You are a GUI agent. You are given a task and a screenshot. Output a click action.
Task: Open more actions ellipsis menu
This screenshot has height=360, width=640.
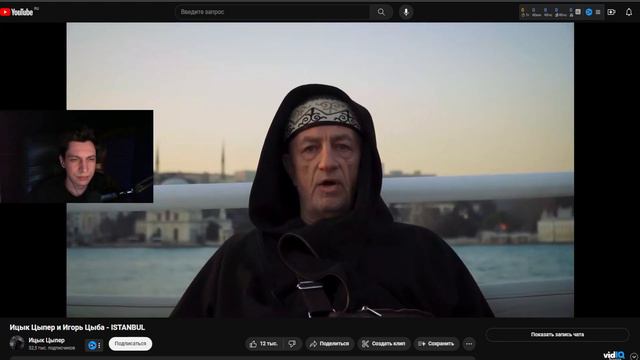[469, 344]
